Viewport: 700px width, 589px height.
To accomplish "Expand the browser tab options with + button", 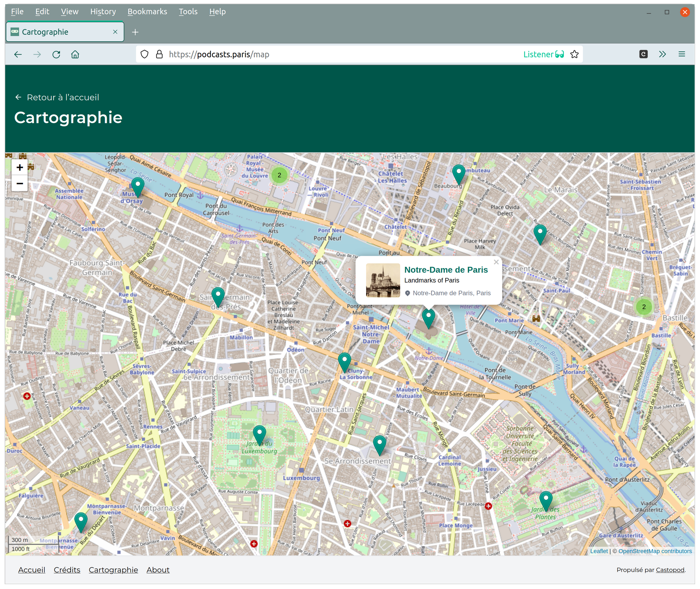I will point(135,32).
